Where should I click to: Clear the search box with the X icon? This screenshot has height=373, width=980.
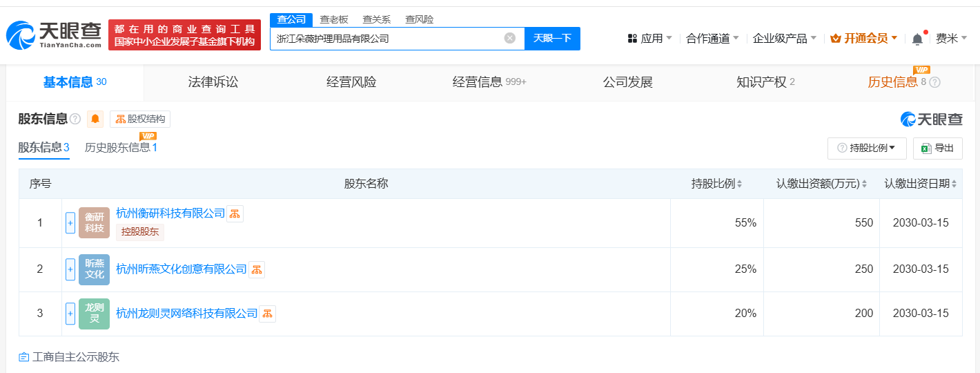[510, 38]
